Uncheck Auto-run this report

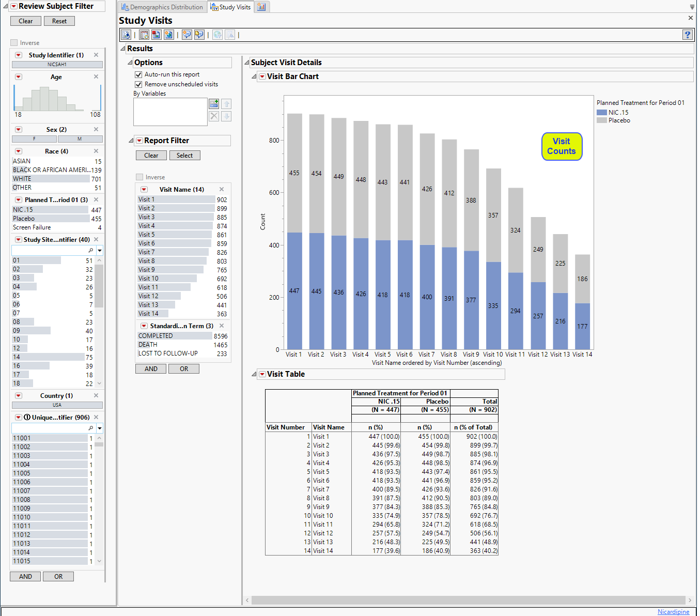pyautogui.click(x=138, y=74)
